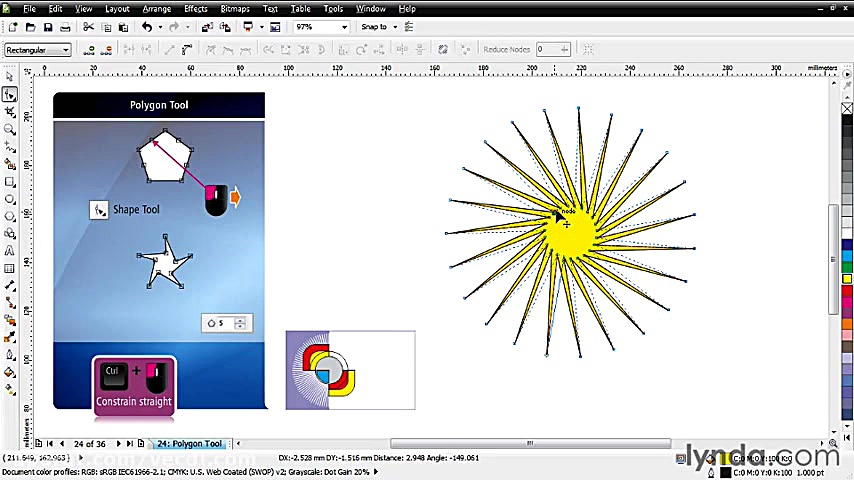The height and width of the screenshot is (480, 854).
Task: Select the Pick tool in toolbox
Action: tap(9, 76)
